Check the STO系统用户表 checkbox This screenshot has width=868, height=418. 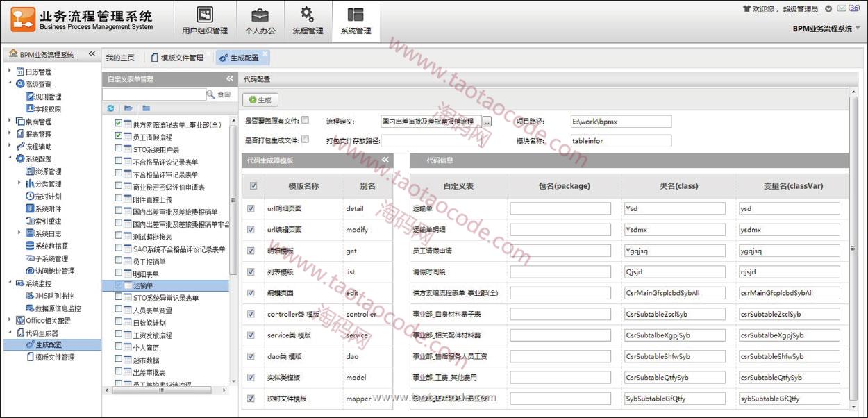tap(119, 149)
